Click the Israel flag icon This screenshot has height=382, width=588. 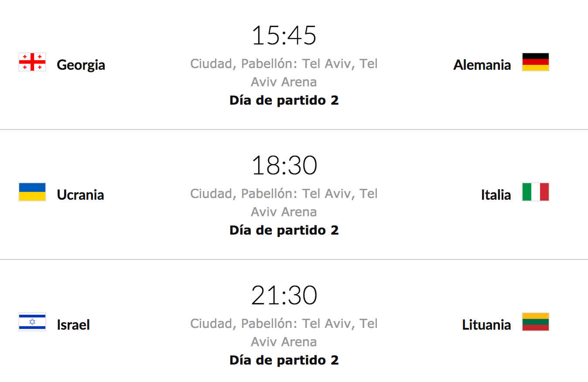(x=32, y=322)
